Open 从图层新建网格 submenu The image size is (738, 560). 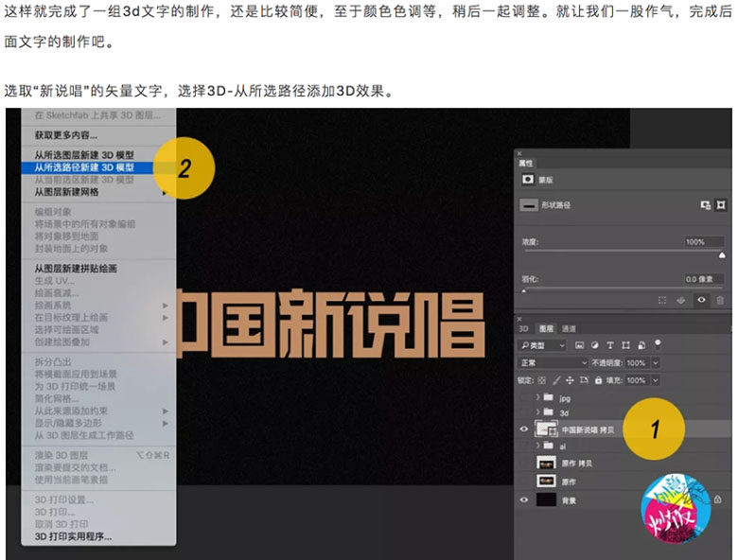98,192
